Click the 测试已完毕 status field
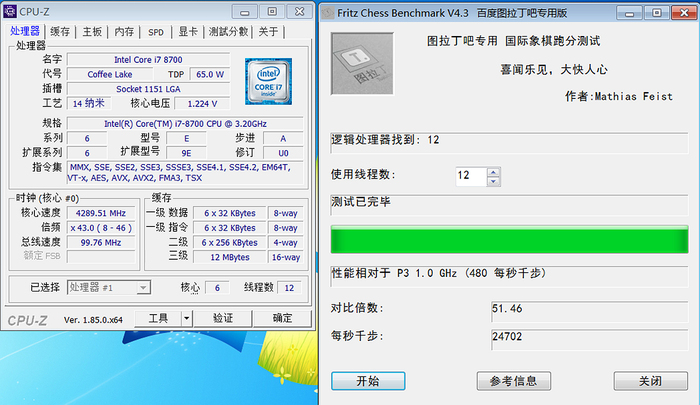 (x=509, y=205)
